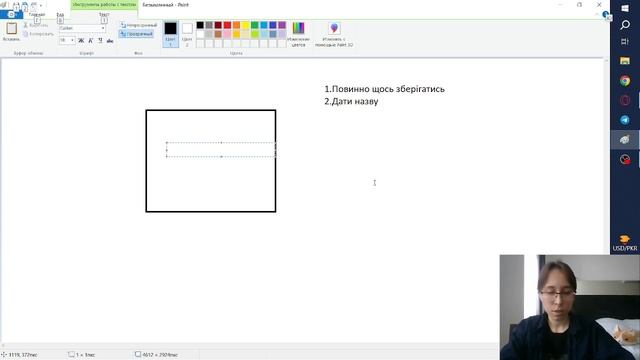
Task: Open the font size dropdown
Action: (72, 40)
